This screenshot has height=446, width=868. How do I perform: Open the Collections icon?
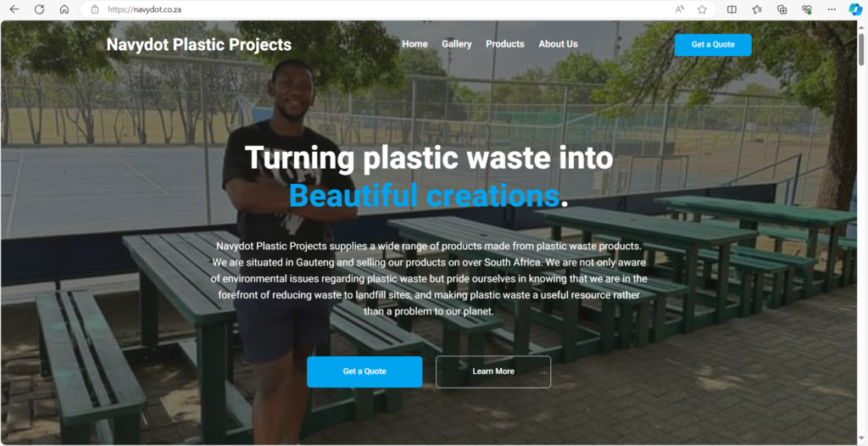pyautogui.click(x=782, y=9)
